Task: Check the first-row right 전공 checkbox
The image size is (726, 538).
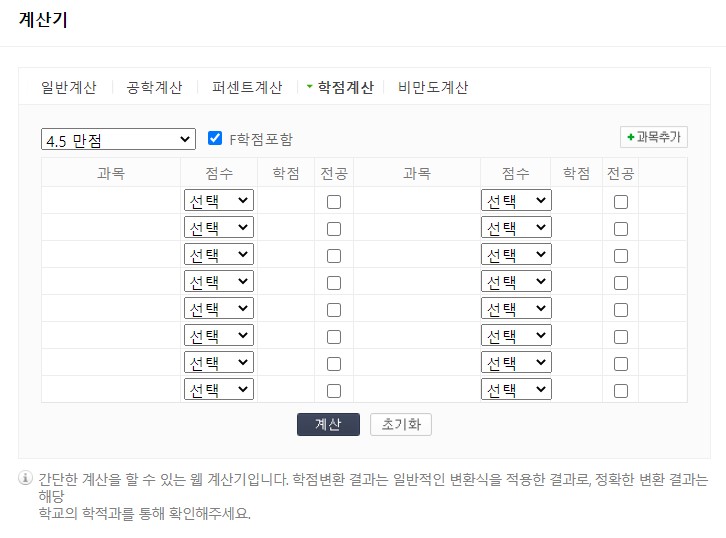Action: pos(621,202)
